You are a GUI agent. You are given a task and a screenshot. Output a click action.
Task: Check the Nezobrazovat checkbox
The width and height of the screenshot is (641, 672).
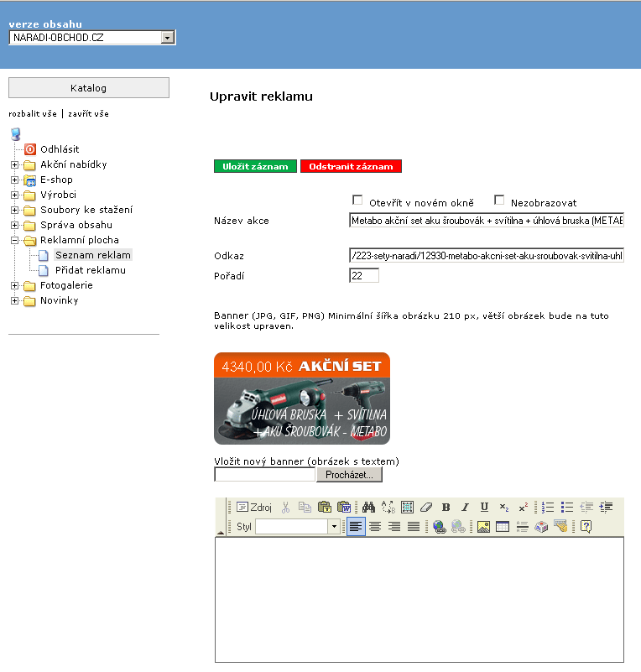[499, 200]
